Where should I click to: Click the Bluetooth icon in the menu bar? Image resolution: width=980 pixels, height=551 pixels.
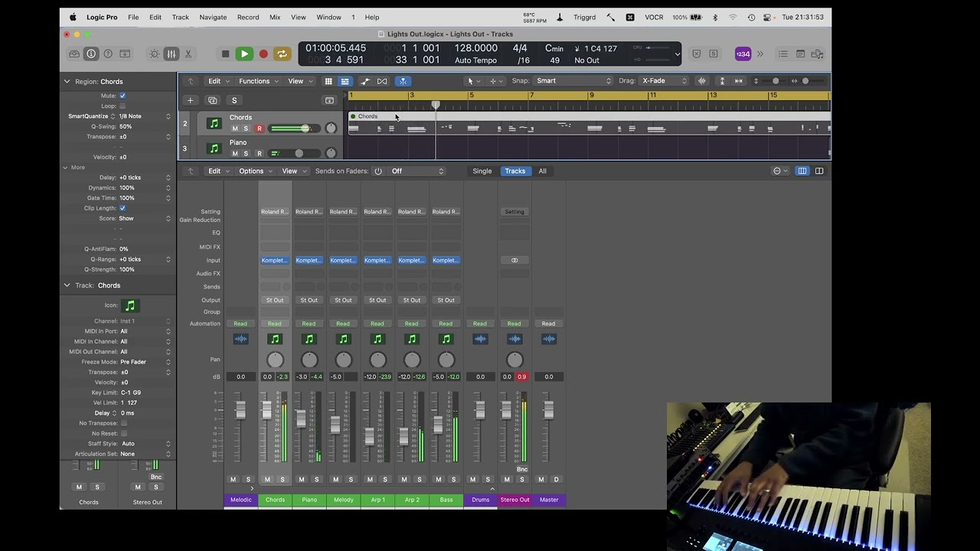(715, 17)
